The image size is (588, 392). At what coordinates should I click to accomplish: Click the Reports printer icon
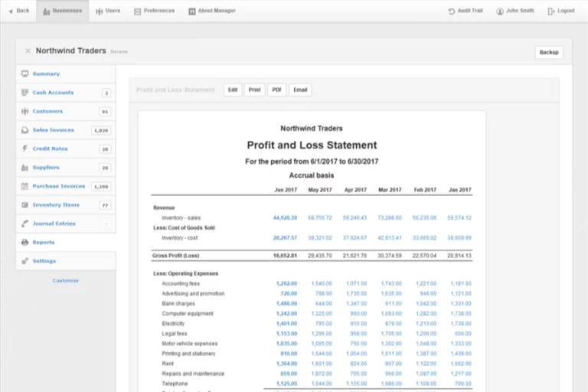click(24, 243)
